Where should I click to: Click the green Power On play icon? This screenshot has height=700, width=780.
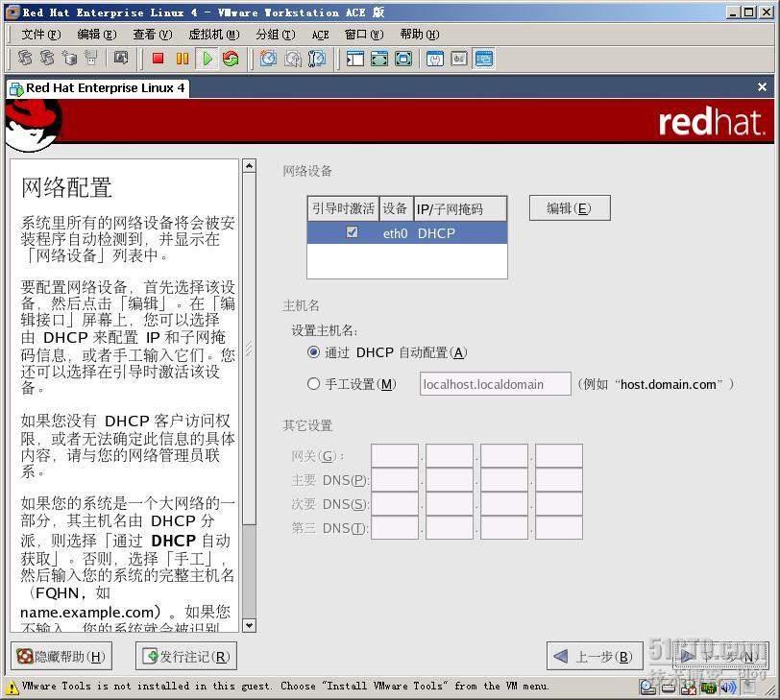pyautogui.click(x=207, y=59)
